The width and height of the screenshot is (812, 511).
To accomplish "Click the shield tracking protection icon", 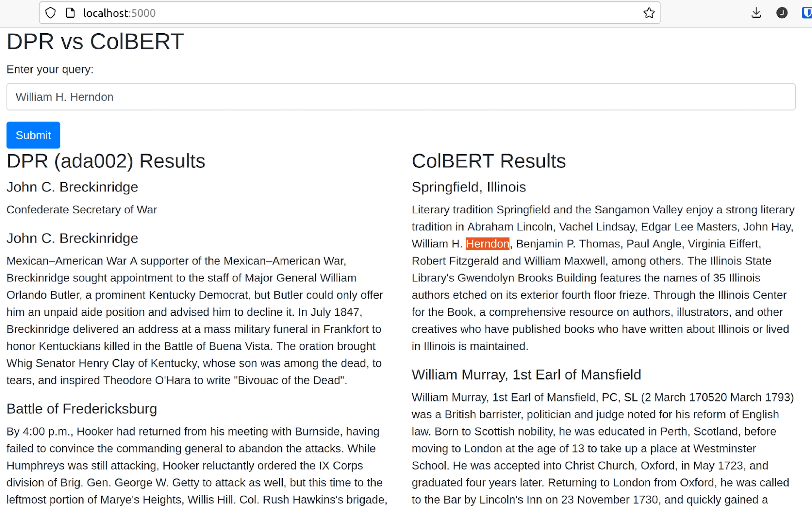I will [x=50, y=13].
